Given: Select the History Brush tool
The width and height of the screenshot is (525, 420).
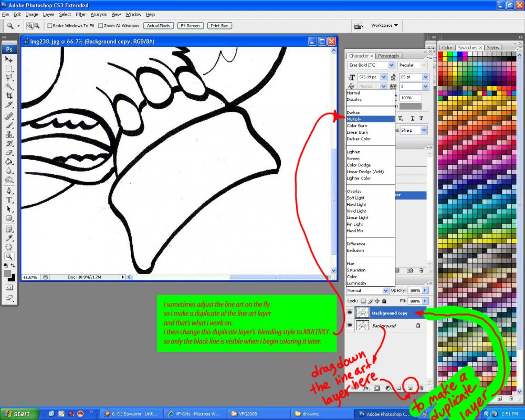Looking at the screenshot, I should pos(9,143).
